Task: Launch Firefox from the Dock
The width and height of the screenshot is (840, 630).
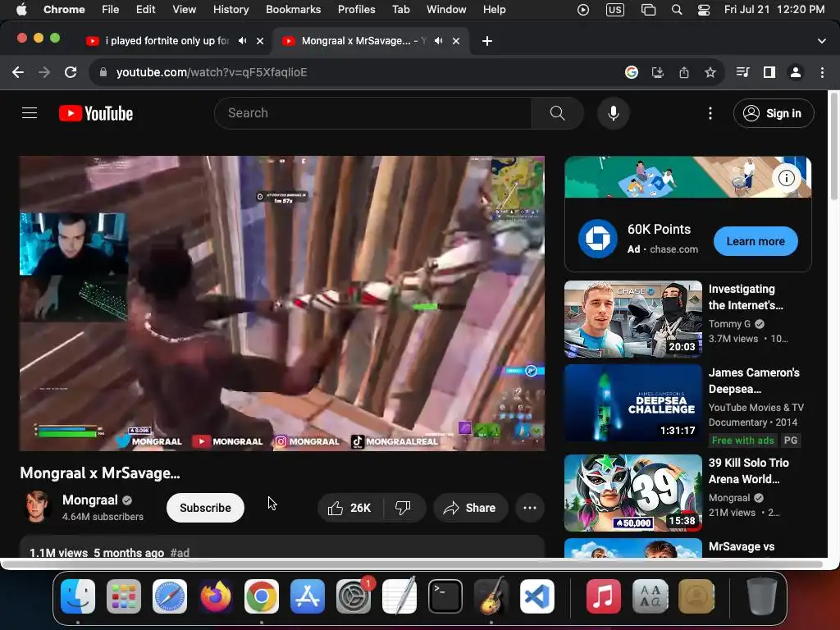Action: (216, 596)
